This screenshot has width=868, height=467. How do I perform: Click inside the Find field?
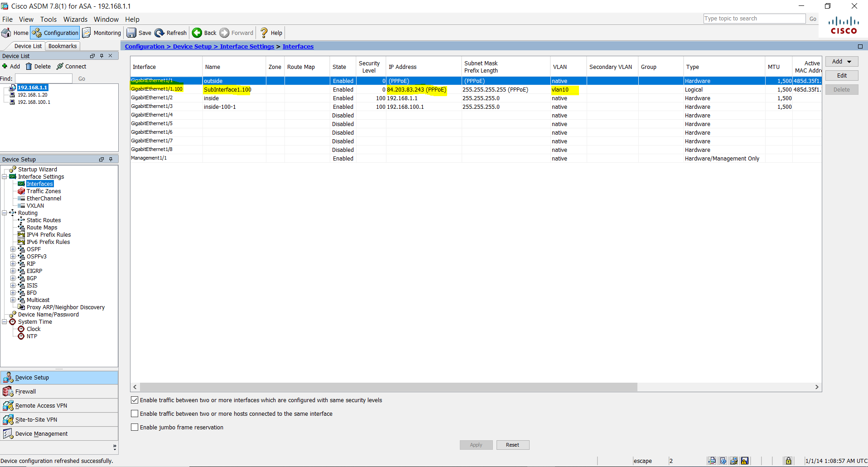[x=44, y=78]
